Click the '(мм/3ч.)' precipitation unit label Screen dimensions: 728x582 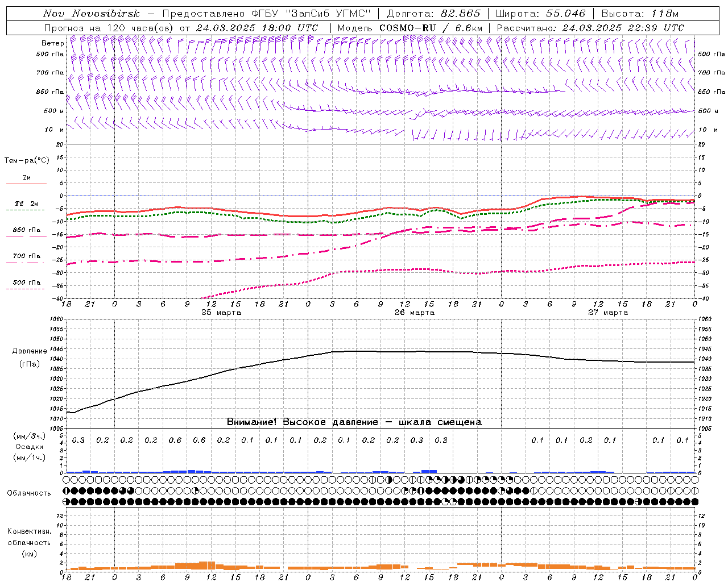[30, 436]
